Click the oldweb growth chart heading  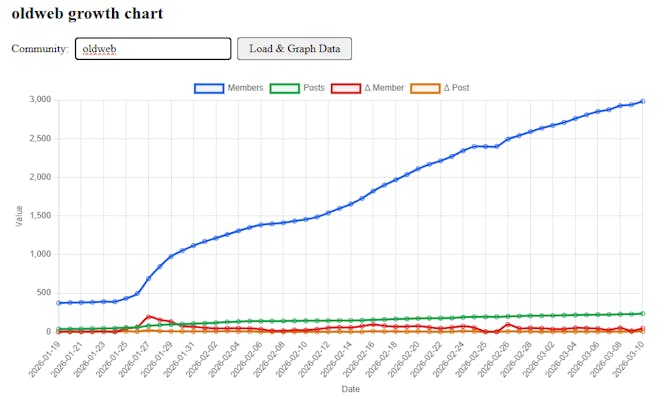(87, 14)
